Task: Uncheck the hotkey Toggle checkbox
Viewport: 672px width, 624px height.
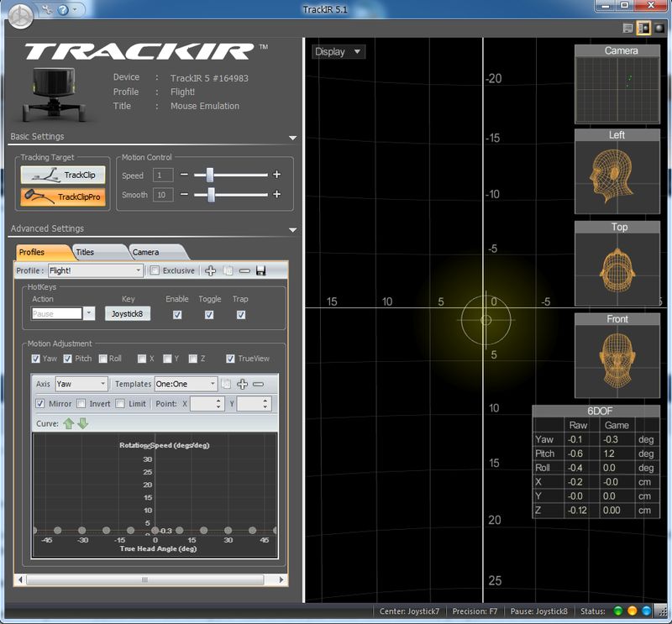Action: point(209,315)
